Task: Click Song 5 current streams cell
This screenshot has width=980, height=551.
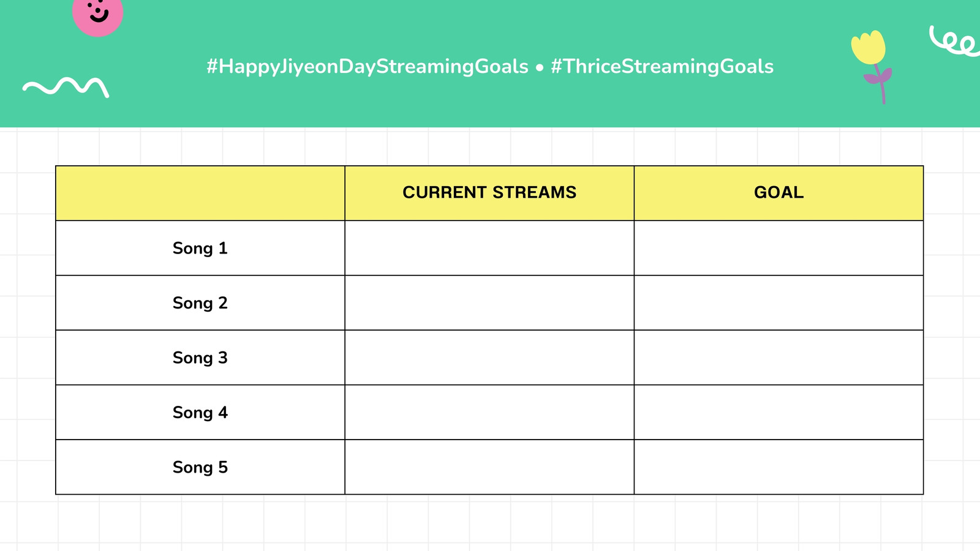Action: 489,467
